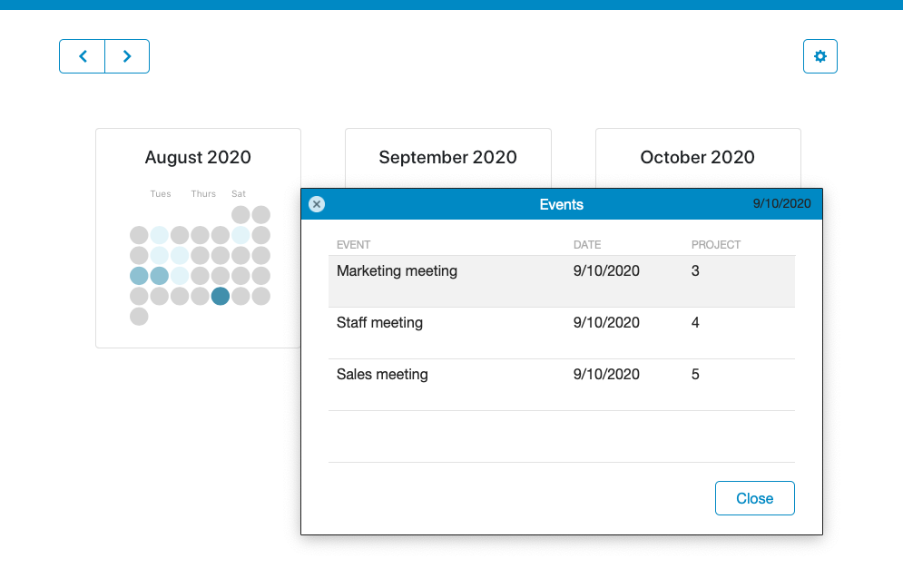Click the Saturday August 1 dot
903x588 pixels.
pos(240,215)
